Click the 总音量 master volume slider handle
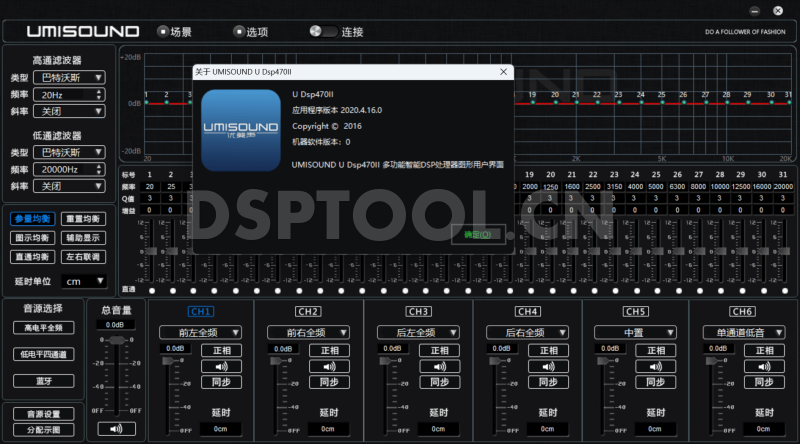800x444 pixels. pos(117,340)
